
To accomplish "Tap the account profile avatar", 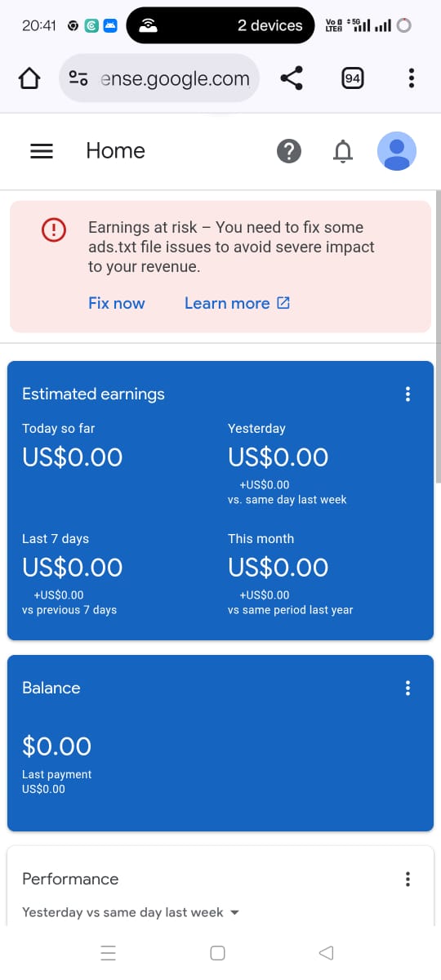I will tap(397, 151).
